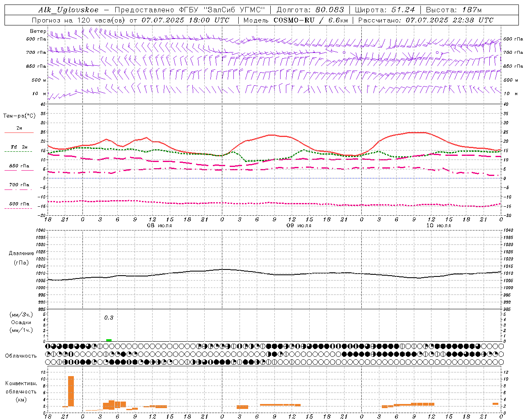
Task: Click the station title Alk_Uglovskoe
Action: tap(68, 10)
